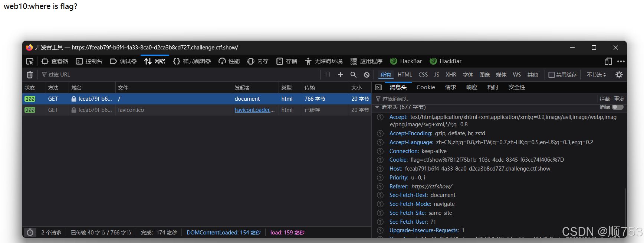Switch to Headers (消息头) details tab

pos(398,87)
